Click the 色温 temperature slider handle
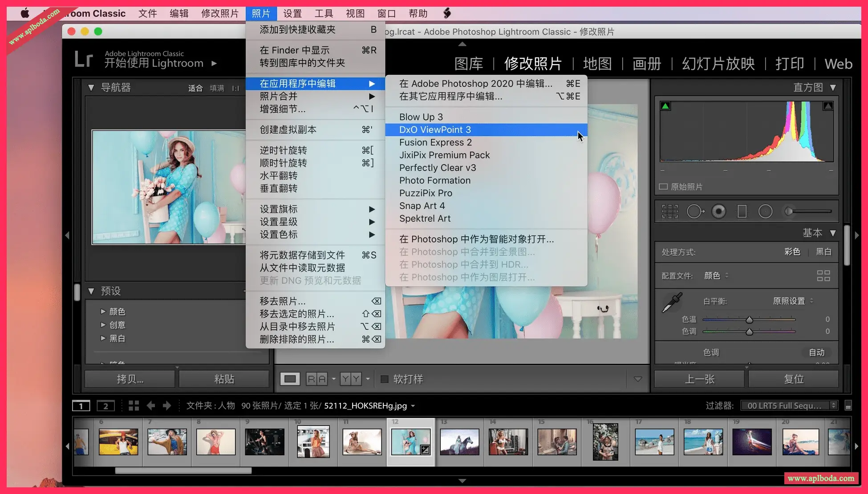Image resolution: width=868 pixels, height=494 pixels. click(749, 320)
